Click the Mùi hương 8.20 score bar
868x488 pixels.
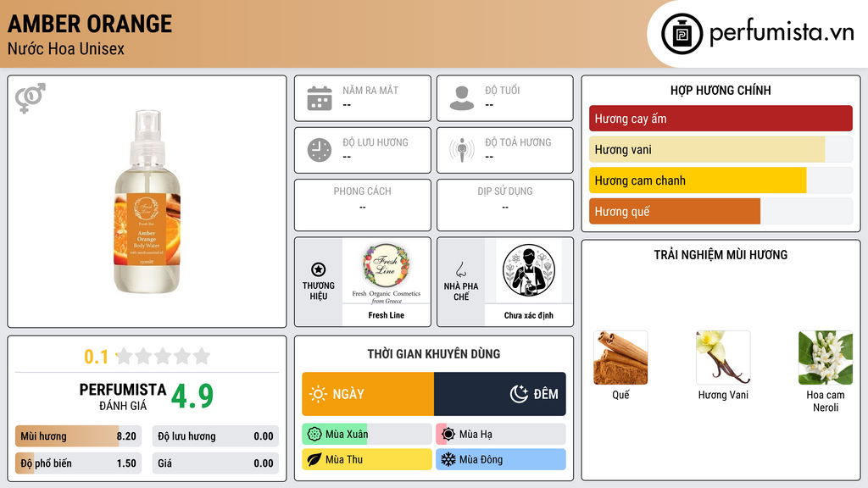[79, 436]
